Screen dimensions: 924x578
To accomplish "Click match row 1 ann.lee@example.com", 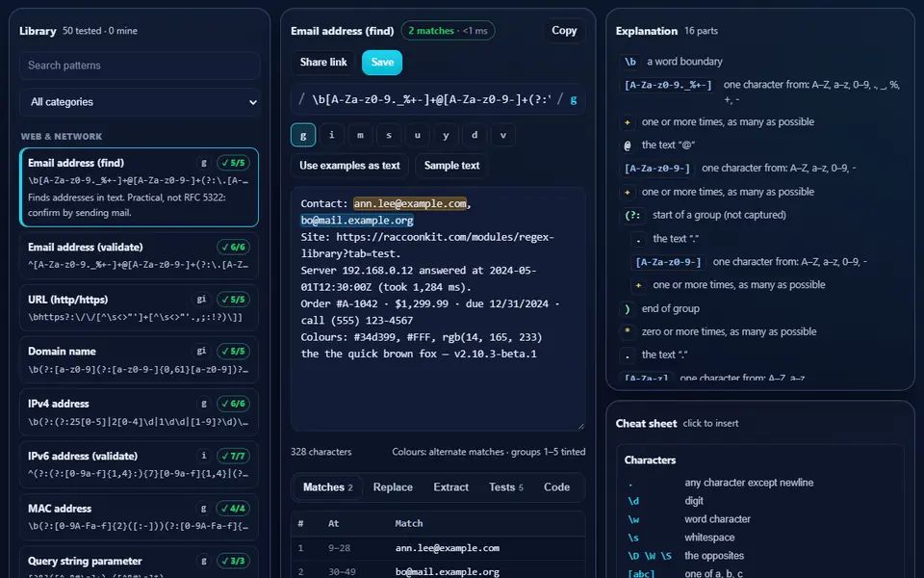I will pyautogui.click(x=438, y=548).
